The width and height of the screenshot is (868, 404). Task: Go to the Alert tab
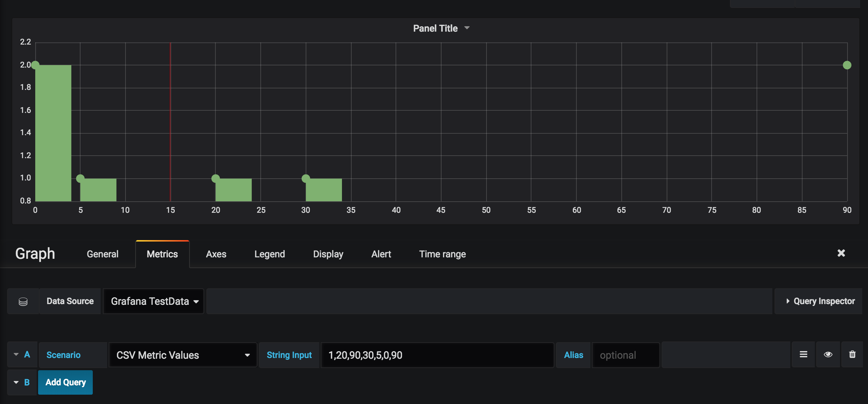click(381, 254)
